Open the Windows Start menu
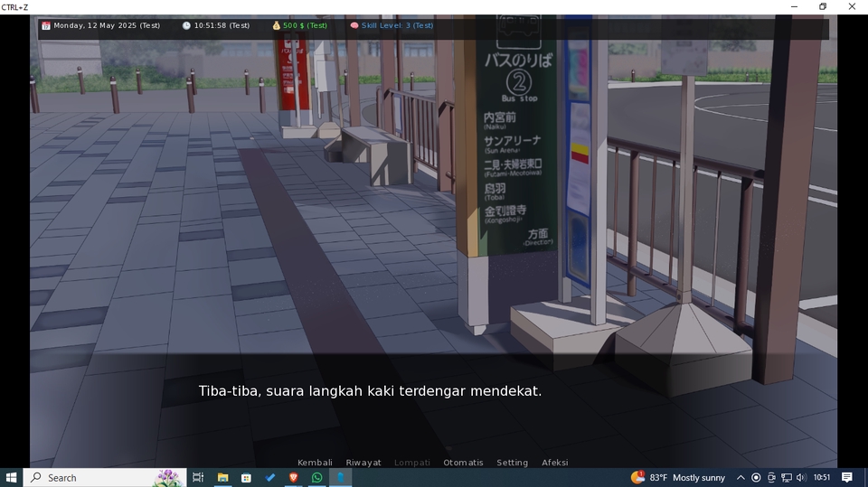Image resolution: width=868 pixels, height=487 pixels. tap(11, 478)
